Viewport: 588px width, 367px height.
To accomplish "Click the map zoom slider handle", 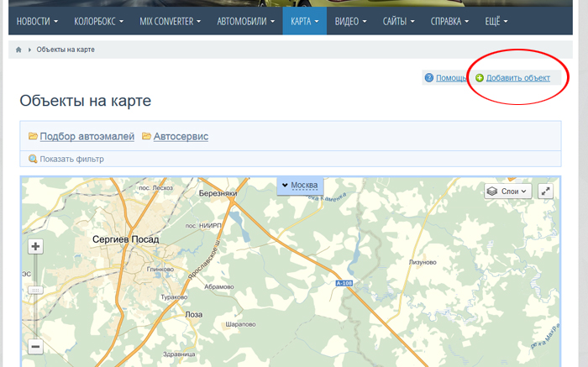I will tap(35, 290).
